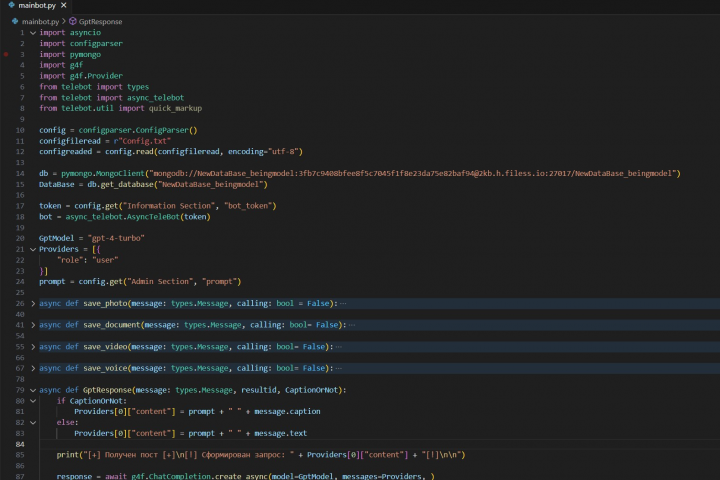Click the print call on line 85

pyautogui.click(x=68, y=455)
